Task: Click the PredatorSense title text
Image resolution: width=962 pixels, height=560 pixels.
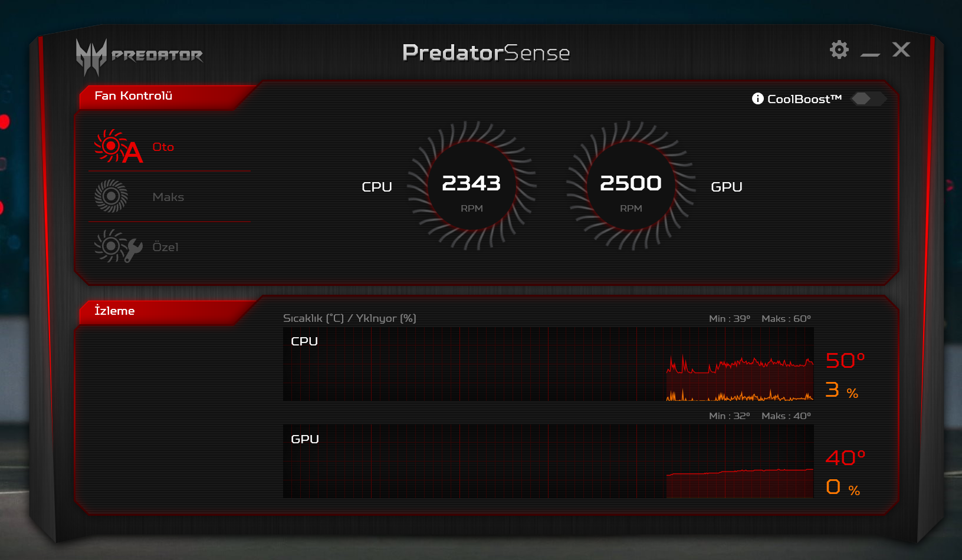Action: point(486,52)
